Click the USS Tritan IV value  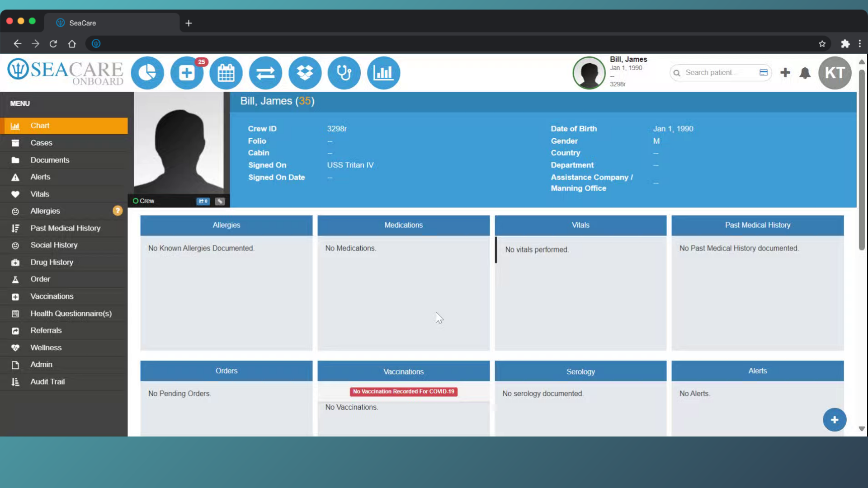point(350,165)
